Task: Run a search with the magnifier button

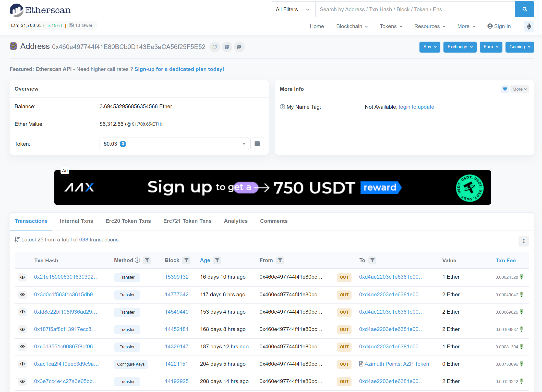Action: pyautogui.click(x=525, y=9)
